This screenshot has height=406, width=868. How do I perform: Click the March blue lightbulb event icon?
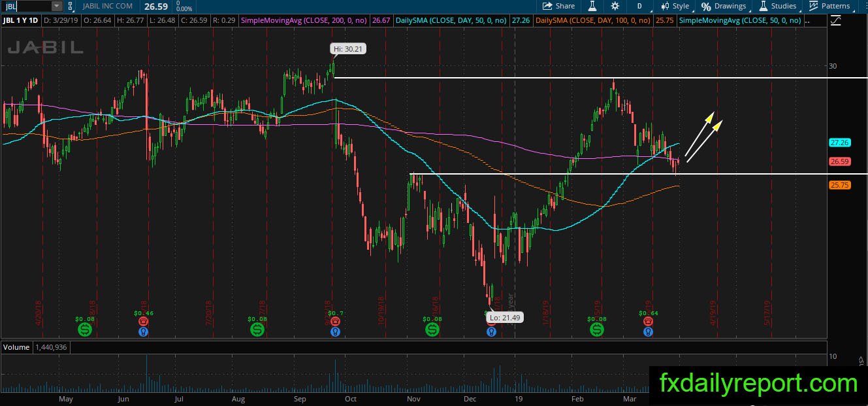(647, 332)
